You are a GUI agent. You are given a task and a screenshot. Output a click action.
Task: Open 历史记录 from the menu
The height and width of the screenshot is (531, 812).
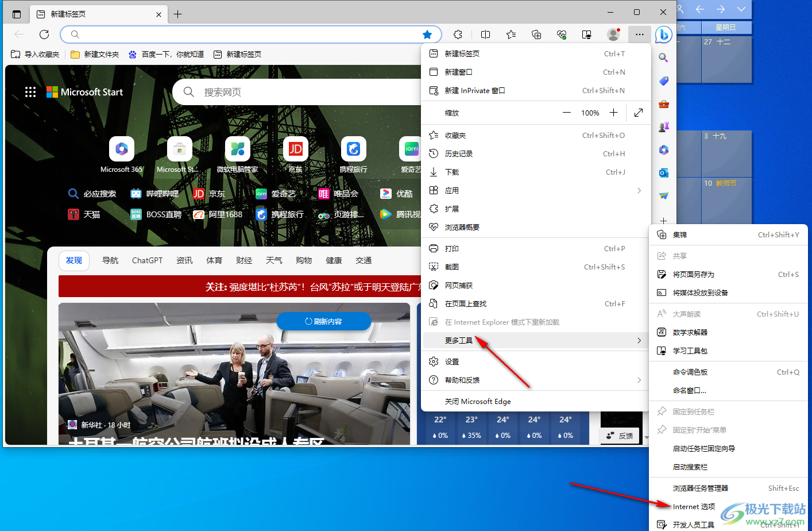point(536,153)
